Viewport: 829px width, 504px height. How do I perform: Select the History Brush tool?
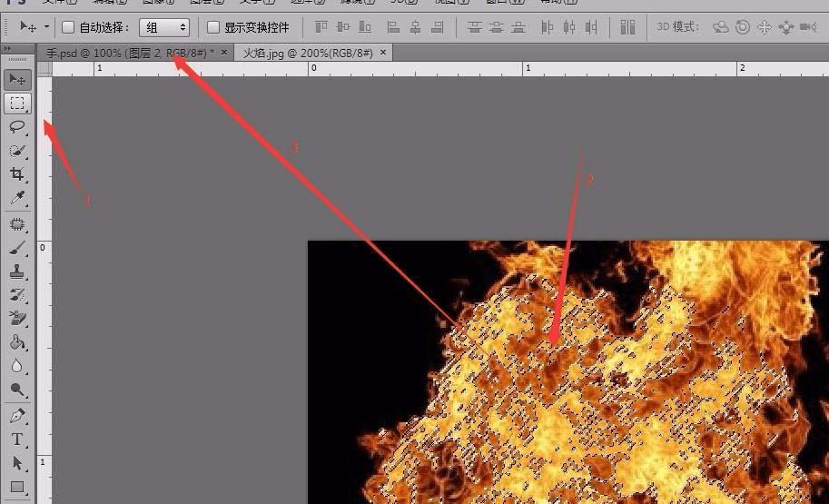[x=17, y=295]
